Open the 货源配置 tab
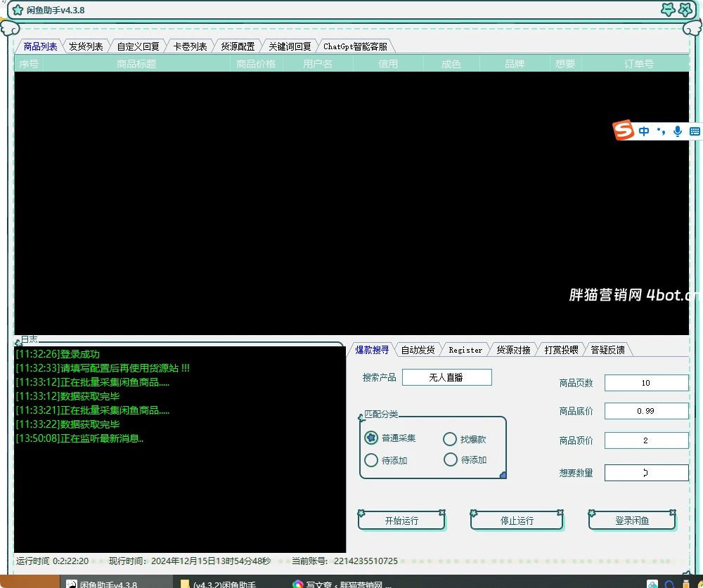Viewport: 703px width, 588px height. click(x=237, y=46)
